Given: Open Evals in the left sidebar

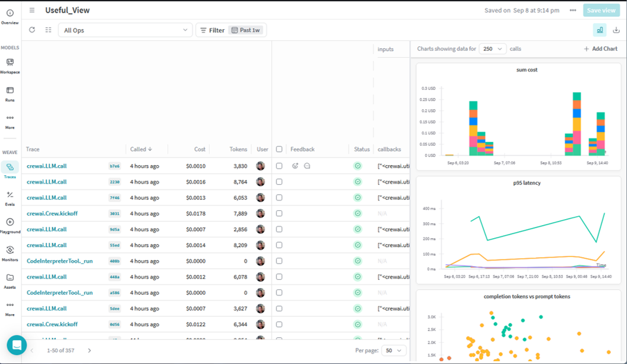Looking at the screenshot, I should [x=10, y=198].
